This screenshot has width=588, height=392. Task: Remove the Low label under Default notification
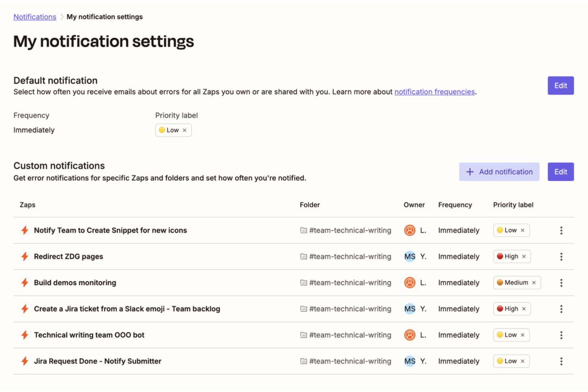click(184, 130)
